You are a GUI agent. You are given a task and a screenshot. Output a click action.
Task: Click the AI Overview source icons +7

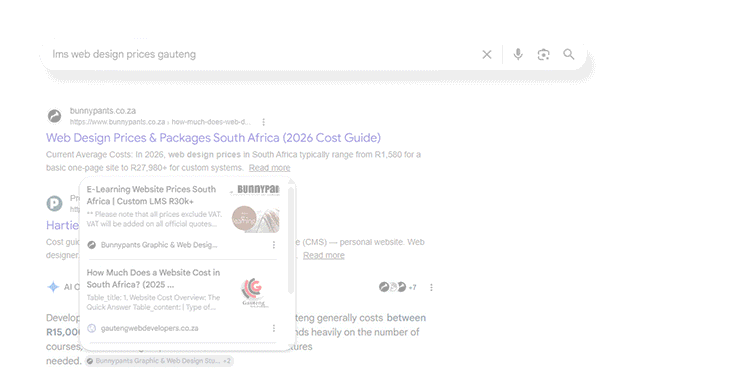click(x=398, y=287)
